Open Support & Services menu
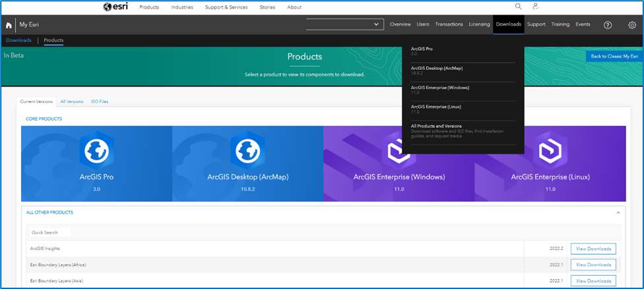The image size is (644, 289). coord(226,7)
